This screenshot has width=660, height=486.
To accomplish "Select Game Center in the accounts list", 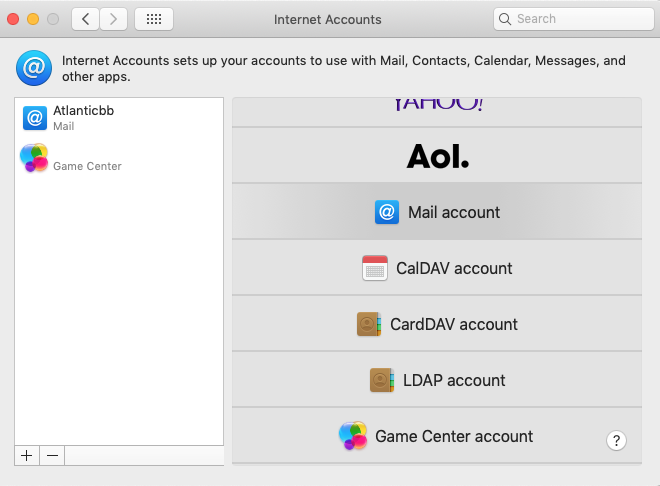I will (119, 158).
